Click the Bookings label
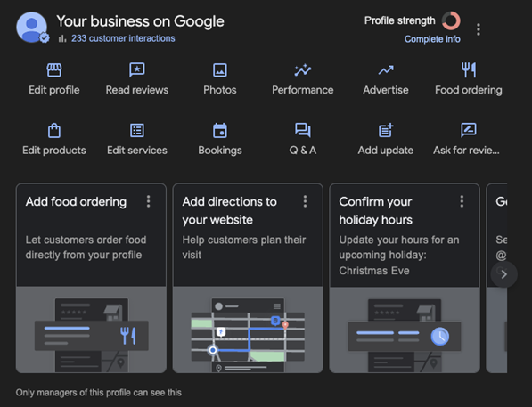The height and width of the screenshot is (407, 532). [220, 151]
